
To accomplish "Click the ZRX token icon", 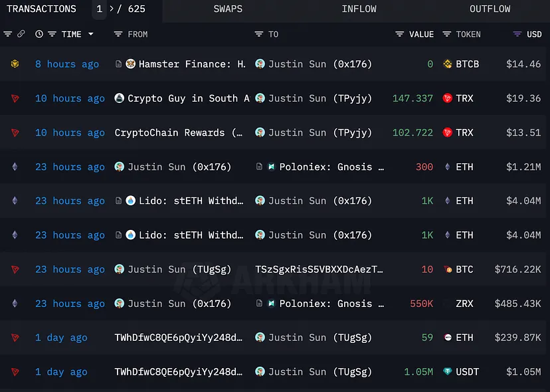I will coord(448,304).
